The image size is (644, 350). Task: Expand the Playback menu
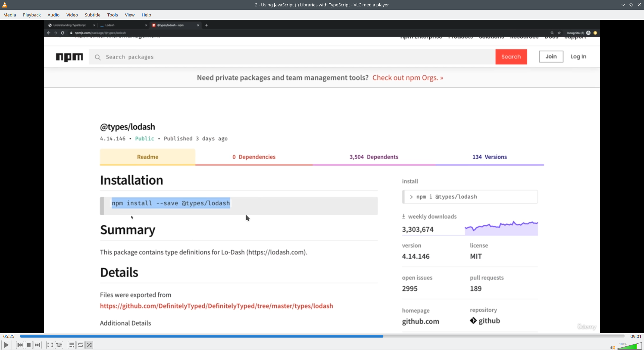coord(32,15)
